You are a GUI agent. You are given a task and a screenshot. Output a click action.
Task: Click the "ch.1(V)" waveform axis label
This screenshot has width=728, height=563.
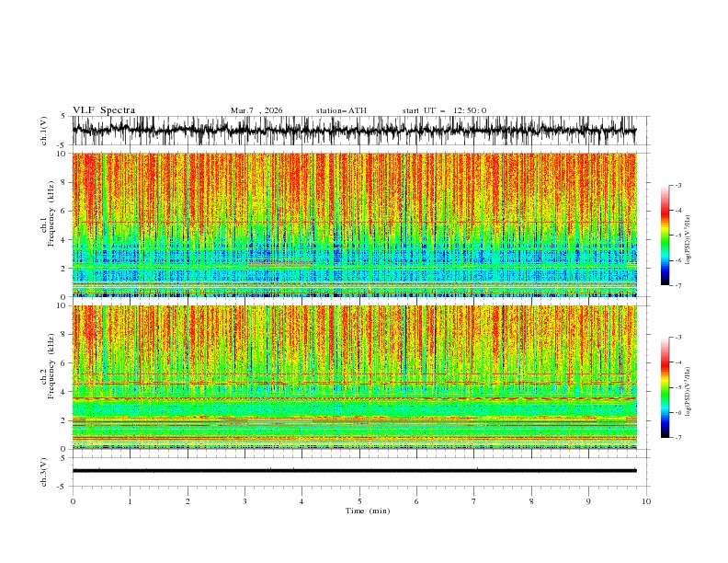(44, 131)
